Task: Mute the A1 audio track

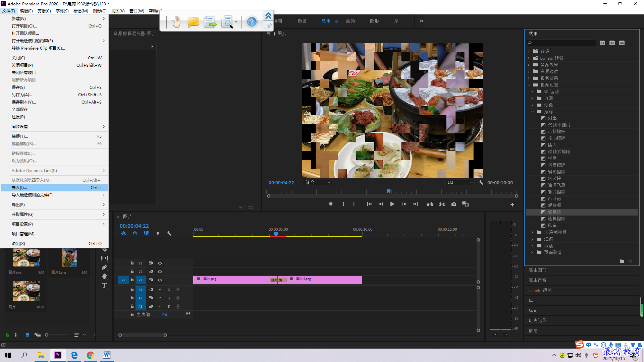Action: tap(160, 290)
